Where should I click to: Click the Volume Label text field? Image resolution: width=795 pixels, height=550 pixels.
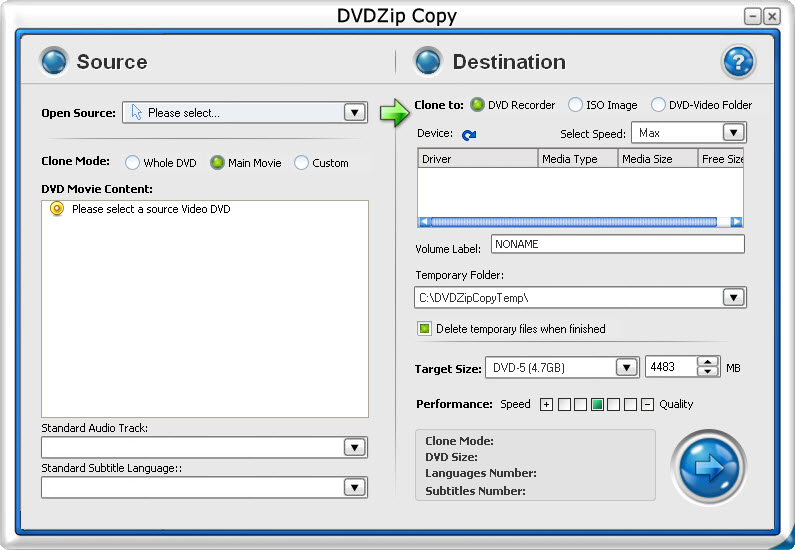pos(616,244)
